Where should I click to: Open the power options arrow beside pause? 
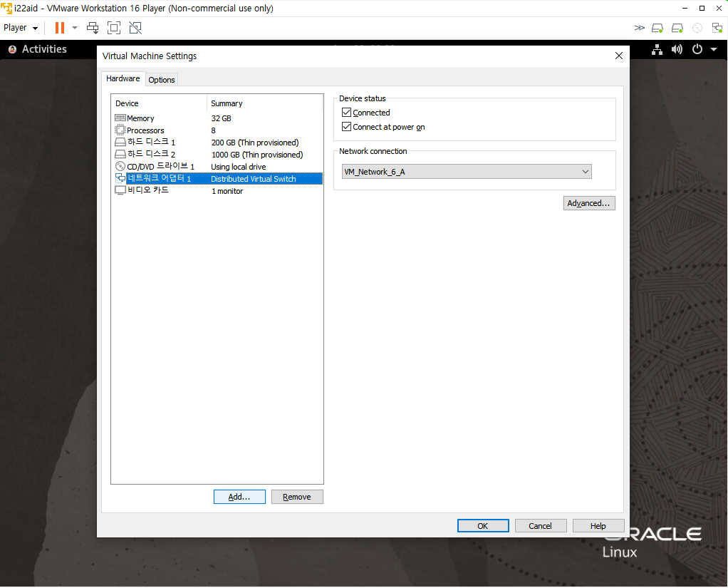pos(74,28)
